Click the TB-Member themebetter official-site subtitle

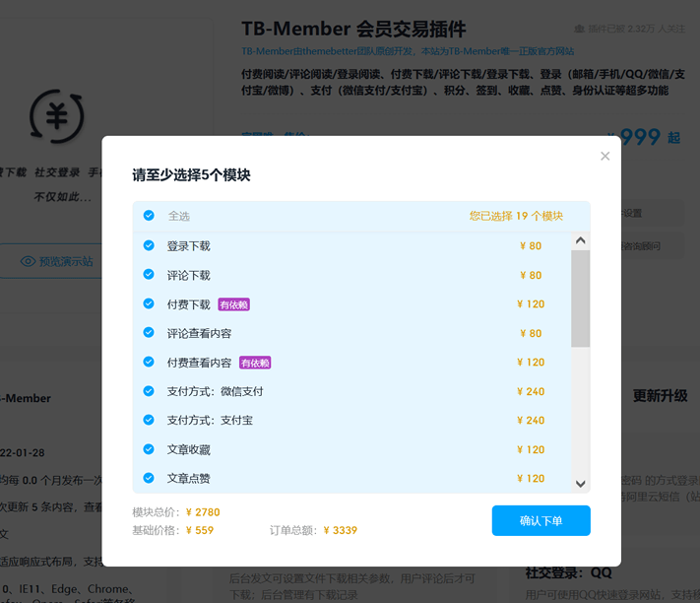point(408,51)
